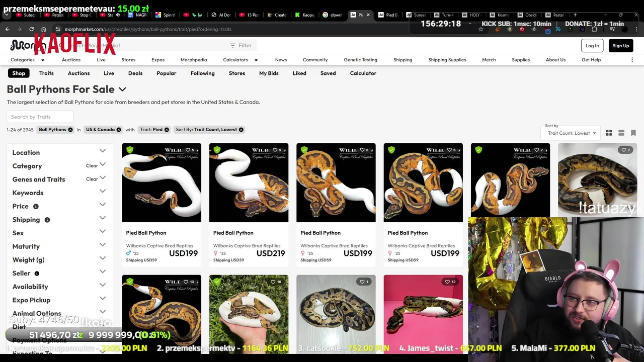This screenshot has width=644, height=362.
Task: Click the Search by Traits field
Action: (40, 117)
